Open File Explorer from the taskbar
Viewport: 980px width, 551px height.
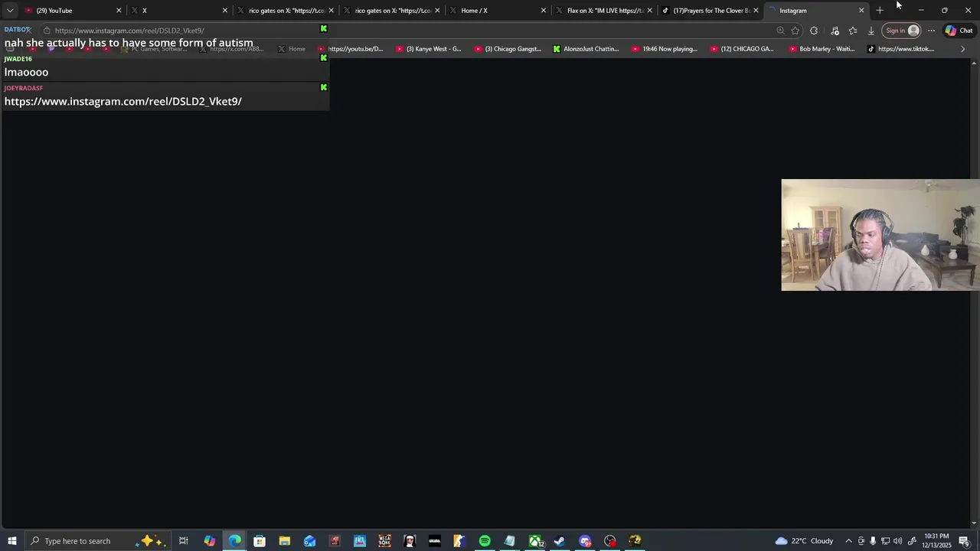coord(284,541)
